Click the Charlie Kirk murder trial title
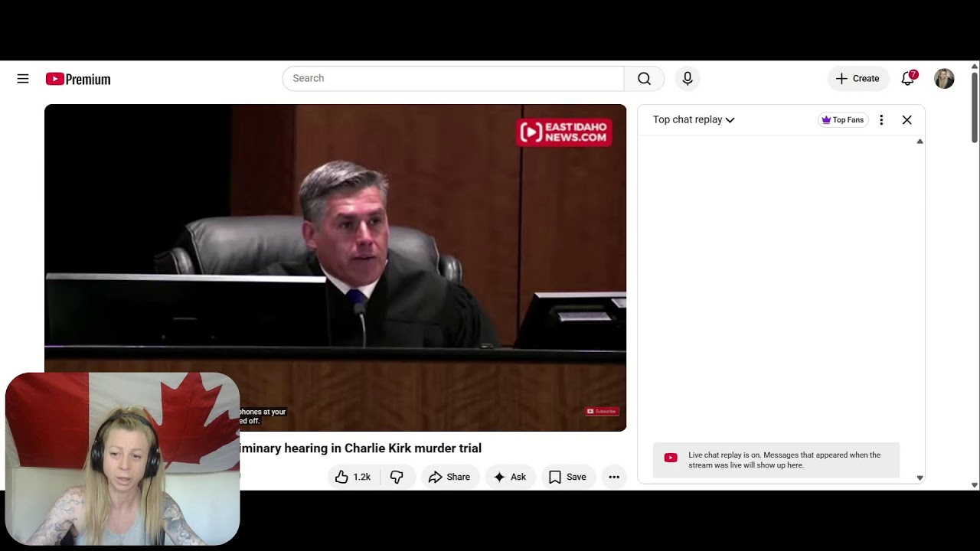The width and height of the screenshot is (980, 551). 361,448
